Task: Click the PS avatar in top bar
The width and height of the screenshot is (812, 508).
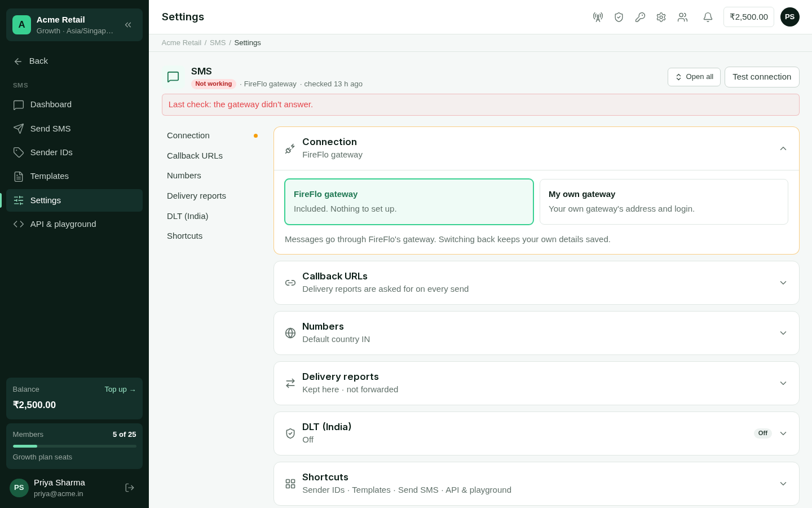Action: tap(790, 17)
